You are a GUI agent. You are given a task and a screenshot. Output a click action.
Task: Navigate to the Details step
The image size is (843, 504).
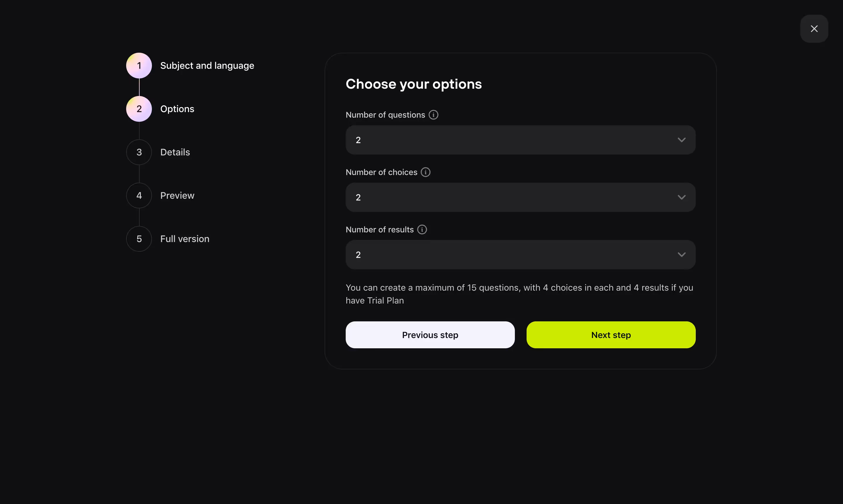(x=175, y=152)
